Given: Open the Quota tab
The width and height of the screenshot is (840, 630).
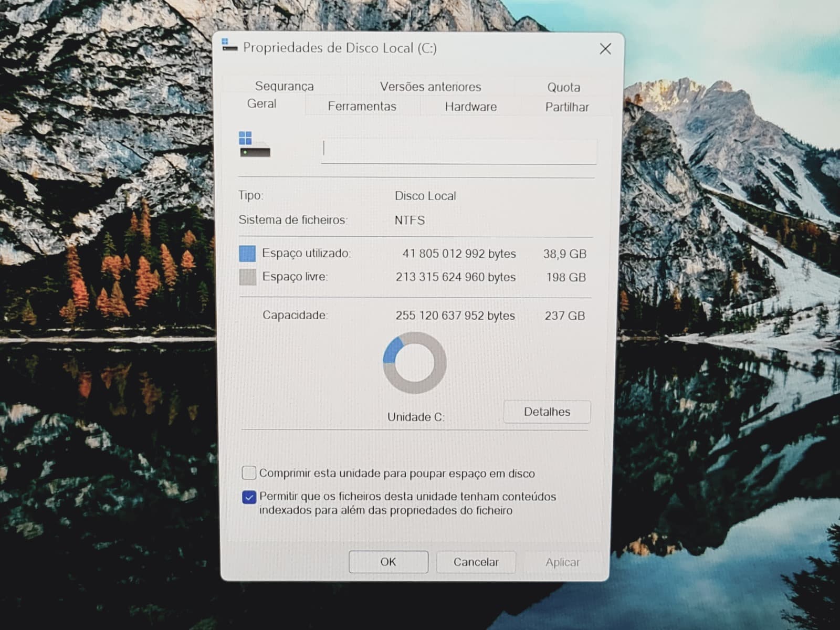Looking at the screenshot, I should click(x=563, y=87).
